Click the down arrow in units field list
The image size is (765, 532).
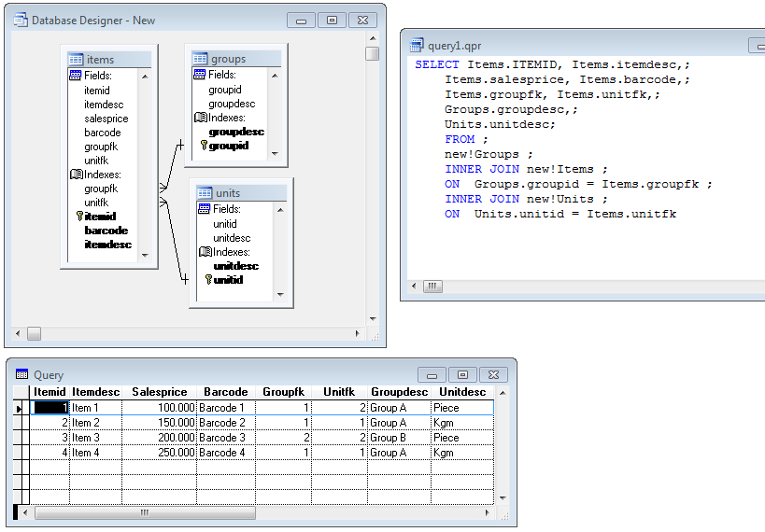coord(280,295)
